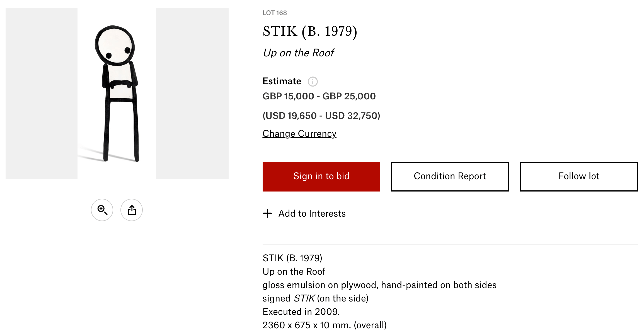This screenshot has width=644, height=335.
Task: Select the Add to Interests text
Action: pos(312,214)
